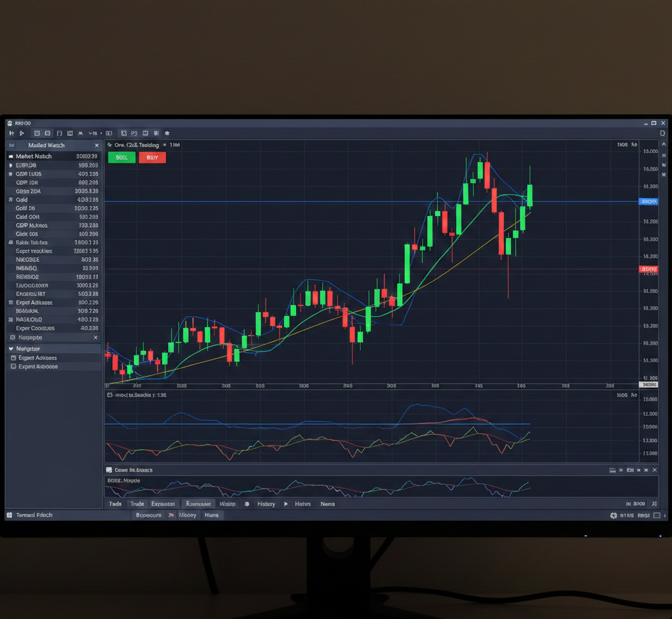Collapse the Navigator section header
672x619 pixels.
pyautogui.click(x=11, y=349)
